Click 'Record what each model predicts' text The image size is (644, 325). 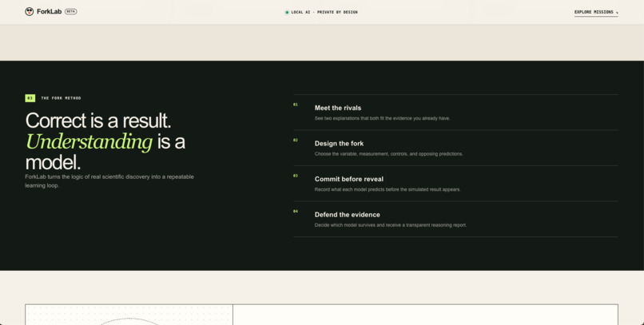click(388, 189)
